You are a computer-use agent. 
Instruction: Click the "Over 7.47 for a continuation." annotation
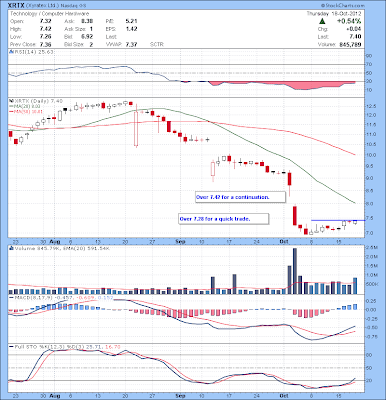[x=232, y=197]
